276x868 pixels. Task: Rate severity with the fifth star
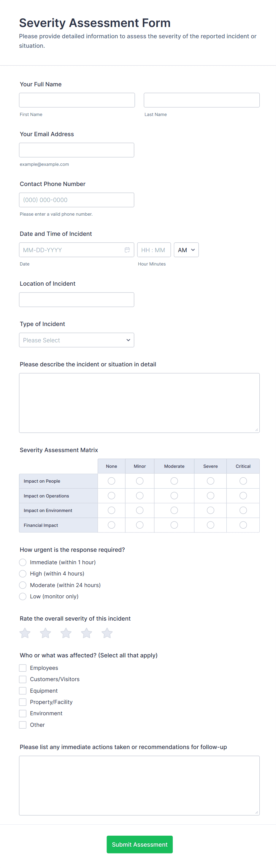(x=107, y=633)
